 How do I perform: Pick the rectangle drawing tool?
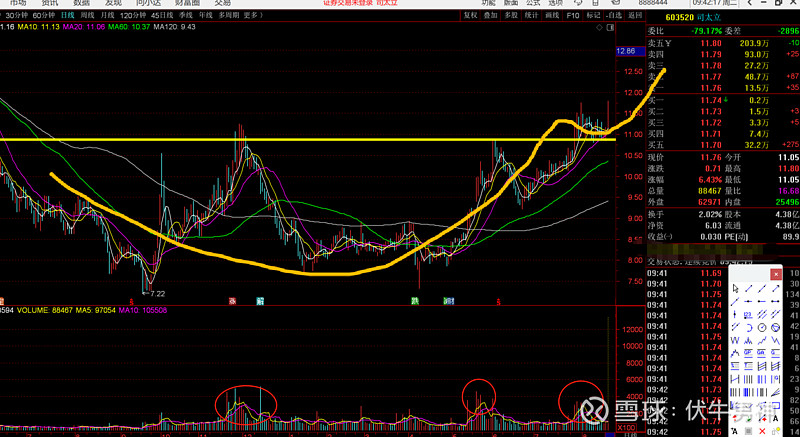(776, 405)
